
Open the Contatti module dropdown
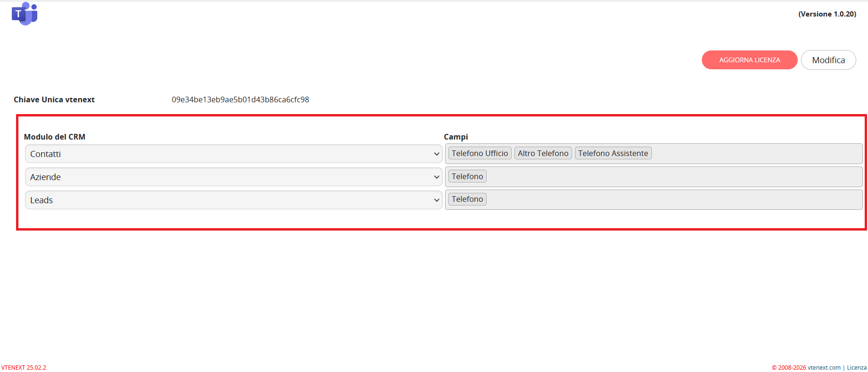[234, 154]
